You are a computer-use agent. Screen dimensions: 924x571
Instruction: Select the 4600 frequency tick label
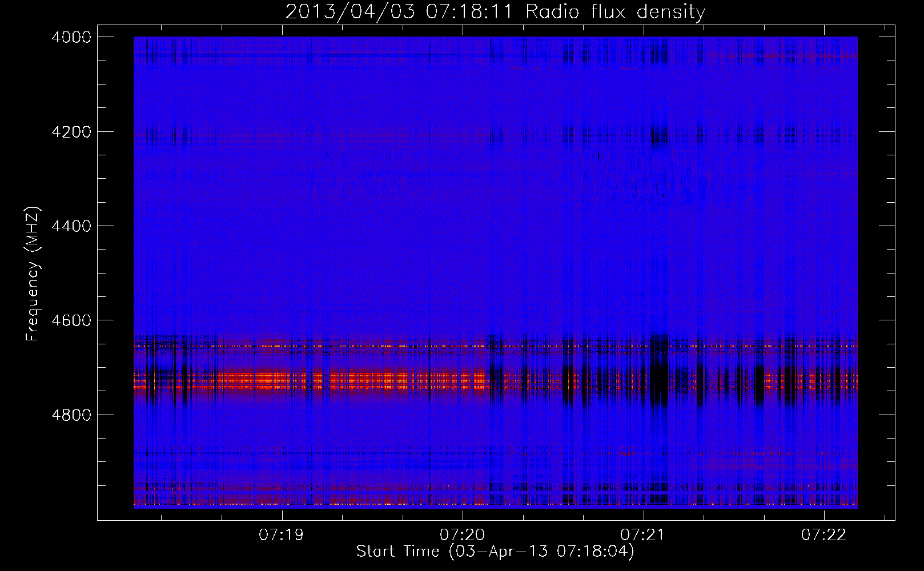71,320
